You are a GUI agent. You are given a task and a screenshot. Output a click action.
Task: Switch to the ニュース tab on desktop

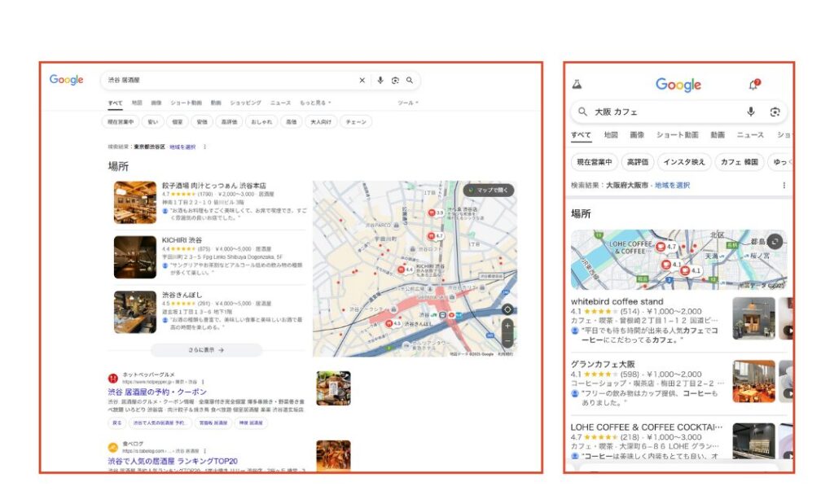(280, 103)
